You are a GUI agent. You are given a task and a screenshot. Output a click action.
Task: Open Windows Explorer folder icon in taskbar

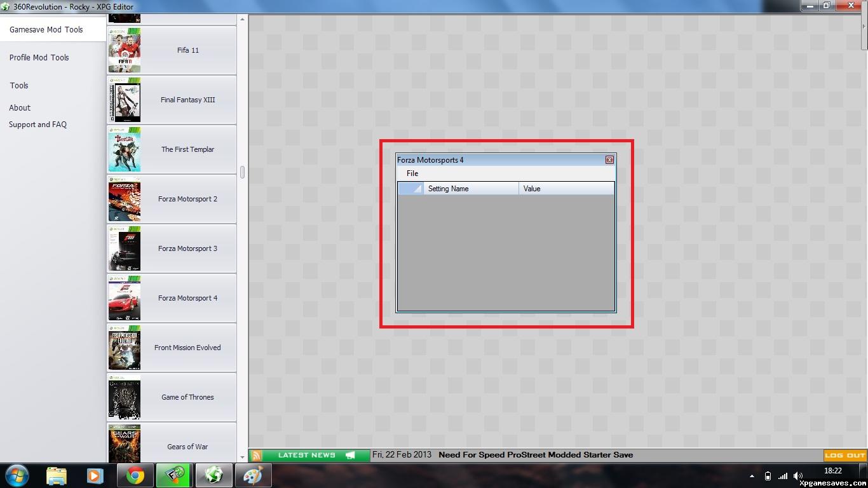coord(57,475)
